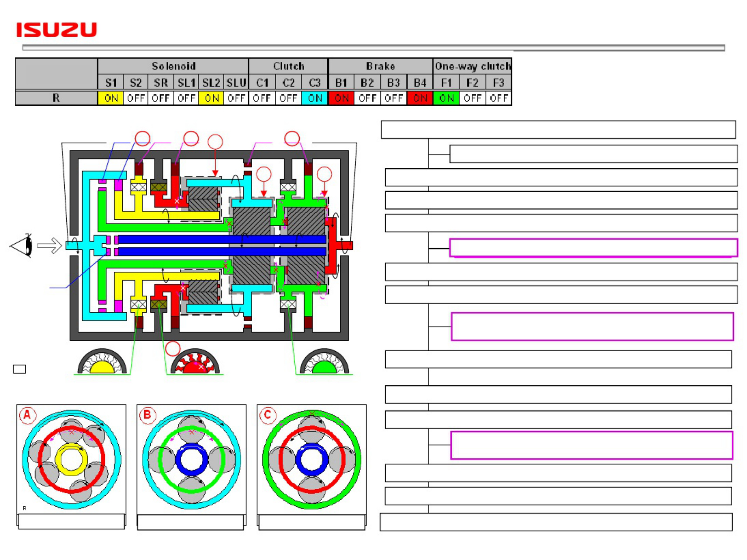Click the C3 column header
The image size is (747, 560).
315,83
